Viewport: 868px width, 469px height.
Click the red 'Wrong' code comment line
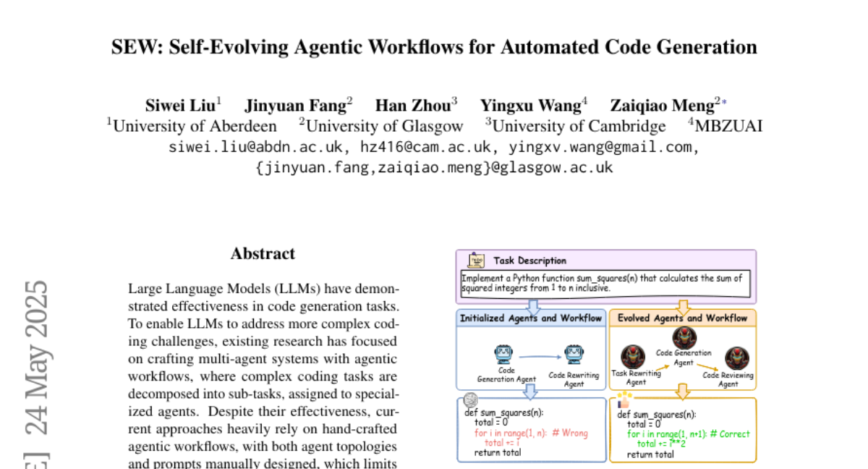pyautogui.click(x=531, y=433)
